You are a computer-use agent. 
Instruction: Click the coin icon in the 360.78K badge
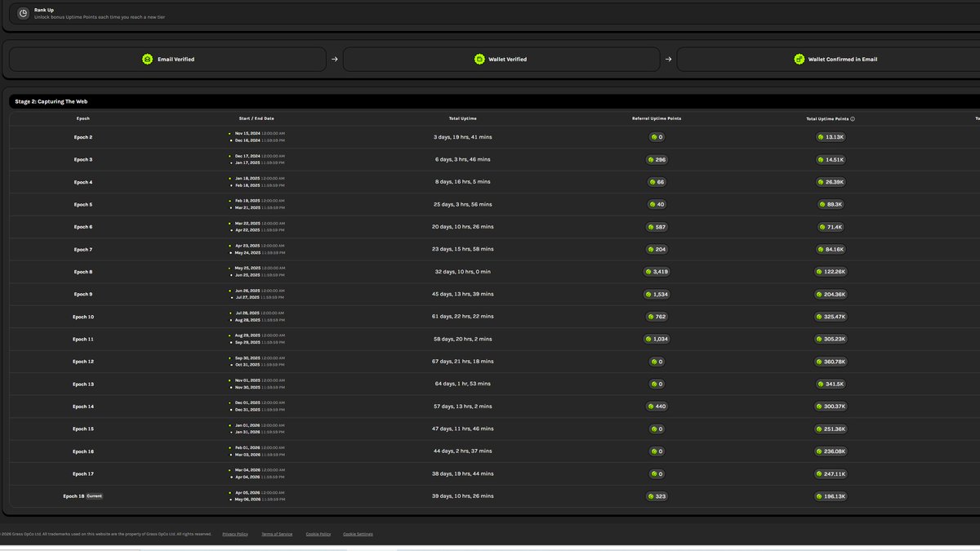coord(819,362)
